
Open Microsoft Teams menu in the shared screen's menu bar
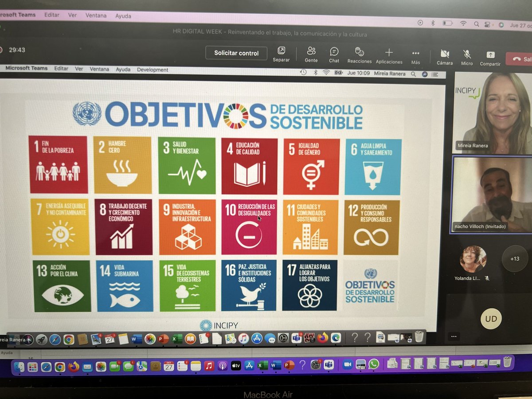pyautogui.click(x=27, y=68)
